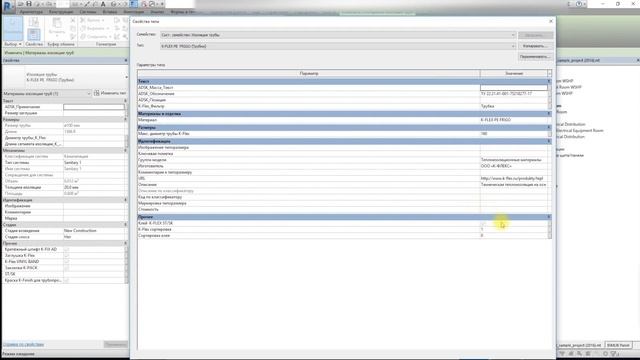The height and width of the screenshot is (360, 640).
Task: Click the Cut scissors icon in clipboard panel
Action: 73,20
